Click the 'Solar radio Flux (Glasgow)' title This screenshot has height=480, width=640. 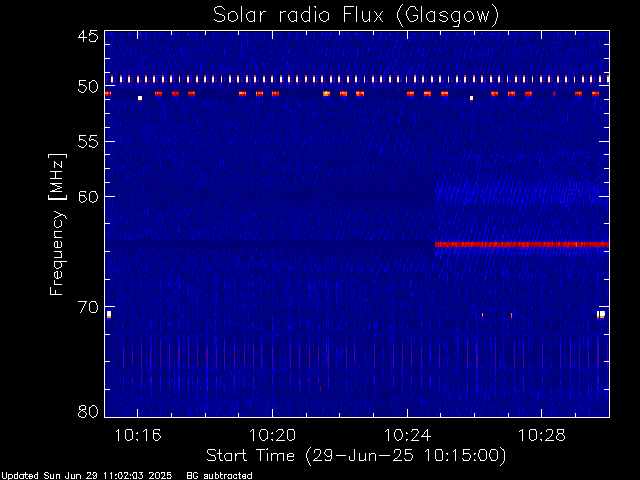356,15
